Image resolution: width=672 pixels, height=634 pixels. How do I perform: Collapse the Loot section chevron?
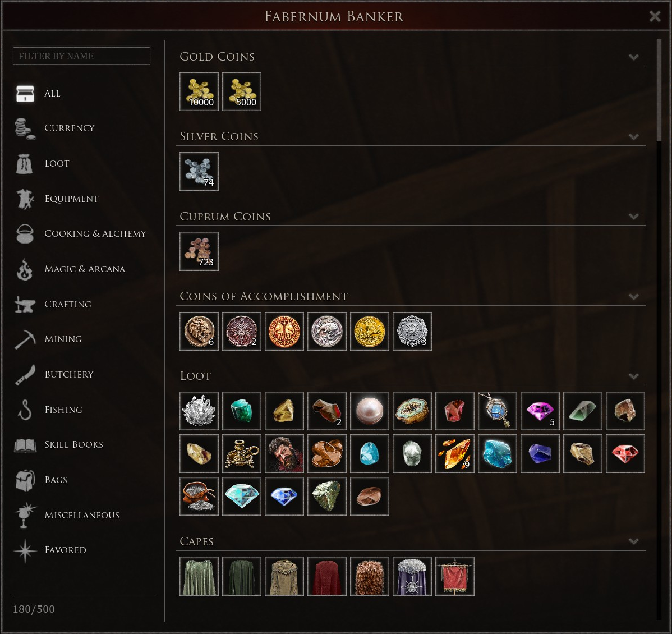click(633, 376)
